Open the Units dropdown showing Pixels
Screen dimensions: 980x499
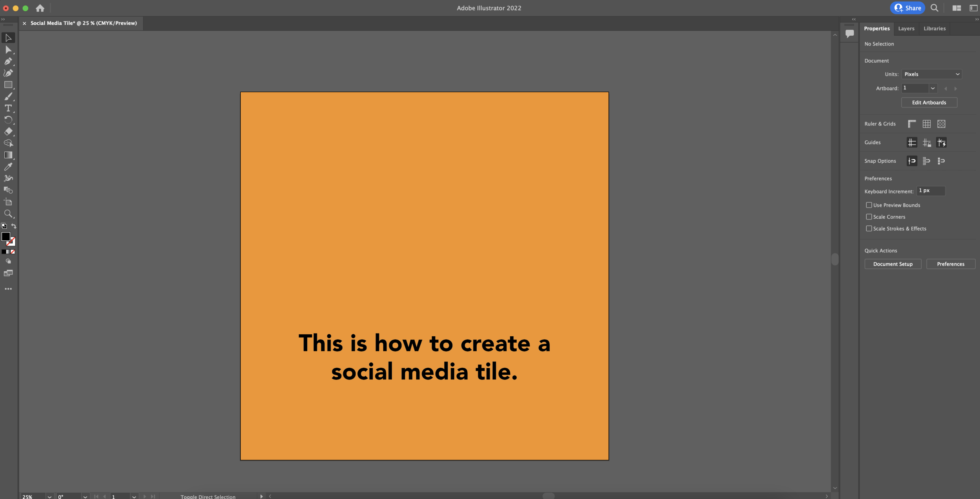931,74
